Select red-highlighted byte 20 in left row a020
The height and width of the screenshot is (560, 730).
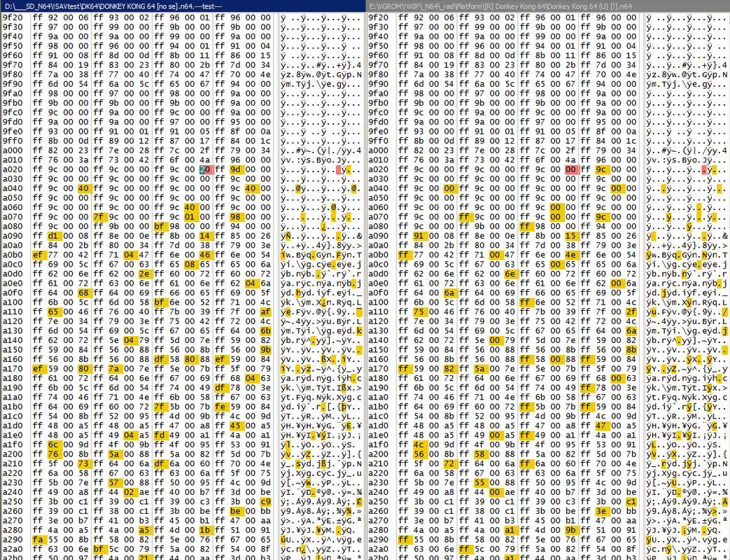pyautogui.click(x=205, y=169)
